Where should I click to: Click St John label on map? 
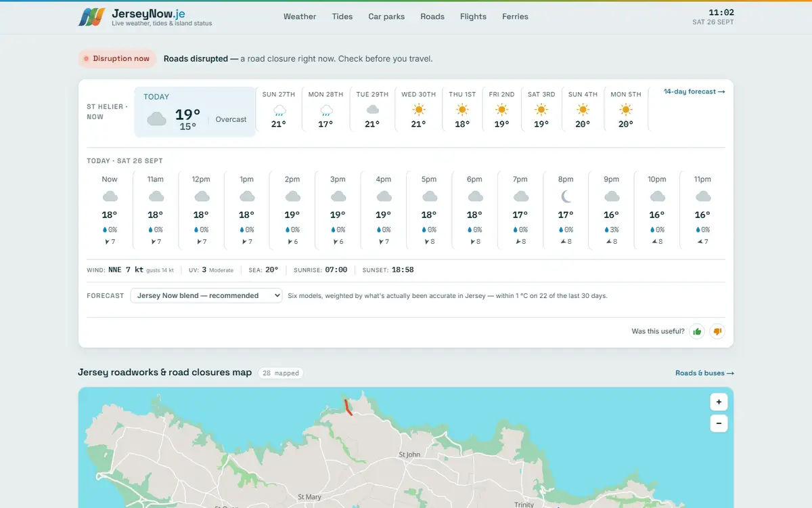tap(409, 454)
